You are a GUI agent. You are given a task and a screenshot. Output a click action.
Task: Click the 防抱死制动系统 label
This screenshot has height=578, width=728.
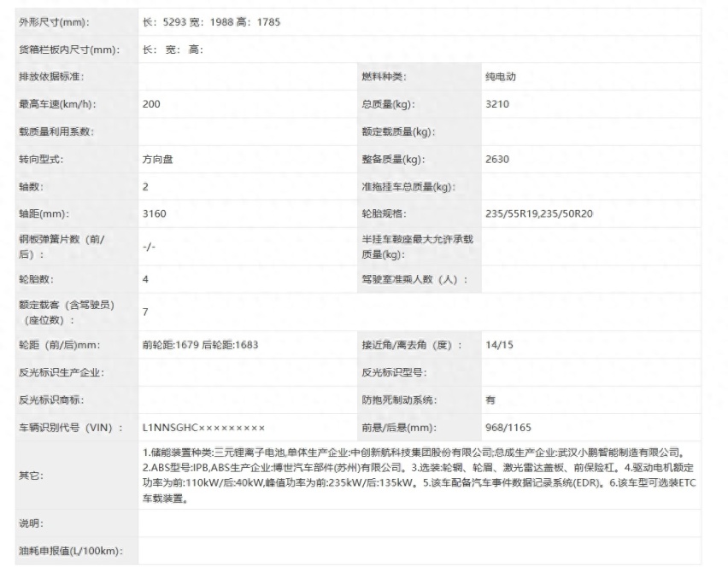(399, 400)
